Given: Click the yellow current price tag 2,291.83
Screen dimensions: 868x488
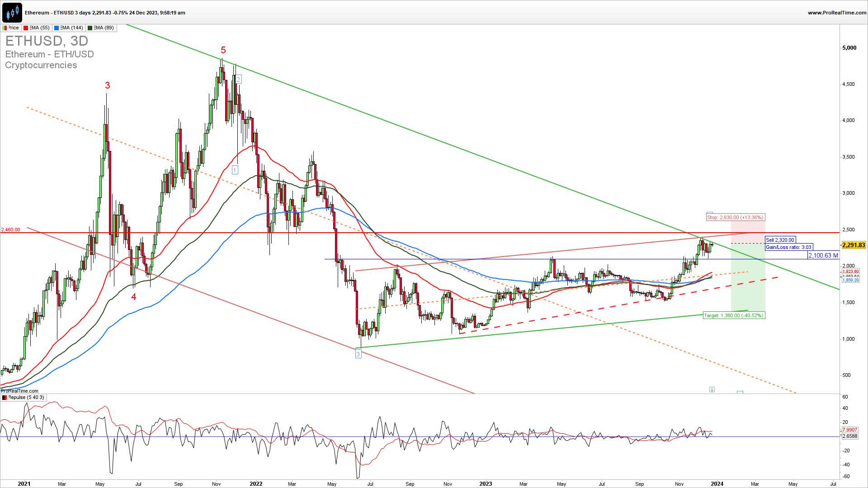Looking at the screenshot, I should (854, 245).
